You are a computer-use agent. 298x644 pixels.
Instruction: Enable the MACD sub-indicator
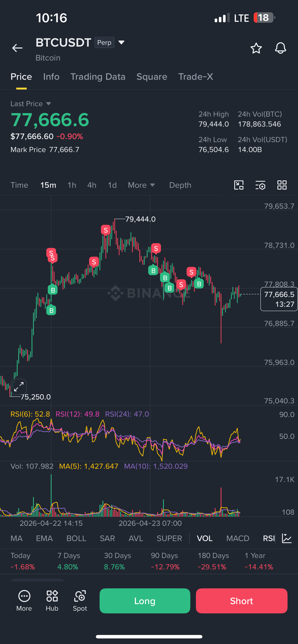[238, 538]
